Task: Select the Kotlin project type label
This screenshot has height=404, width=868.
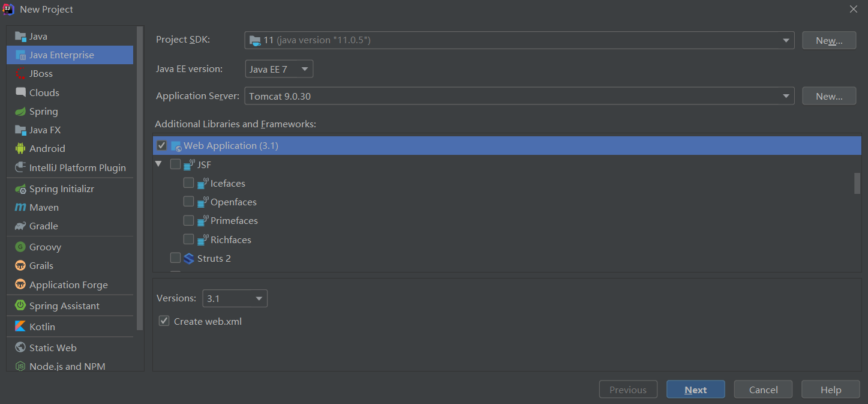Action: [x=42, y=327]
